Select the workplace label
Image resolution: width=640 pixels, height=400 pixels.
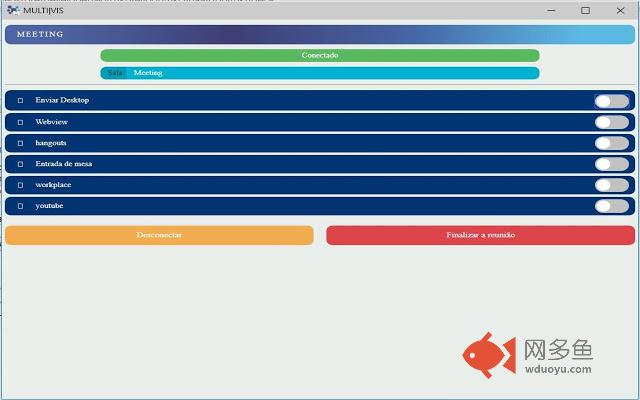pos(53,185)
